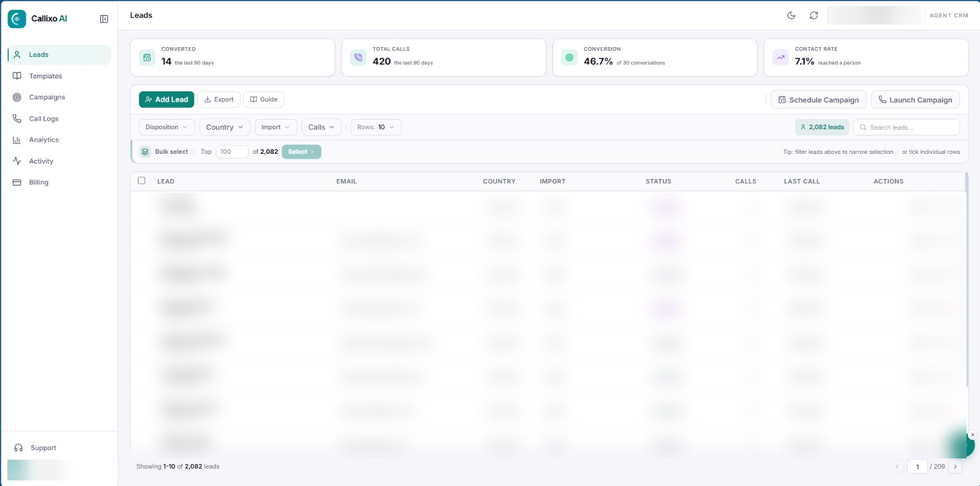Open Call Logs page
This screenshot has width=980, height=486.
(59, 118)
